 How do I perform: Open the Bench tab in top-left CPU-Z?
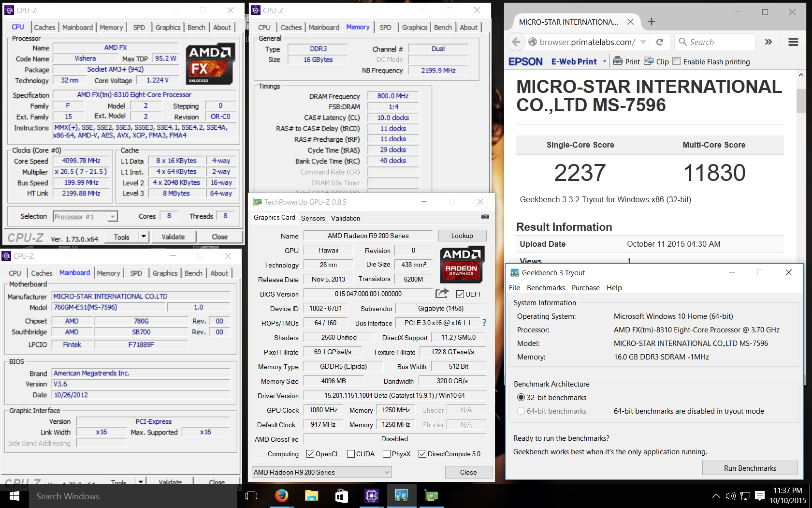(x=196, y=28)
